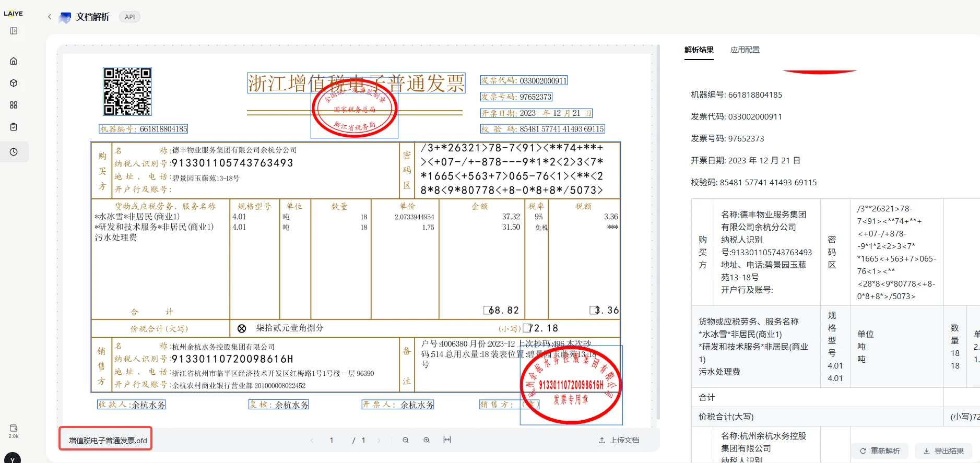Open the user avatar at sidebar bottom
Viewport: 980px width, 463px height.
coord(13,458)
